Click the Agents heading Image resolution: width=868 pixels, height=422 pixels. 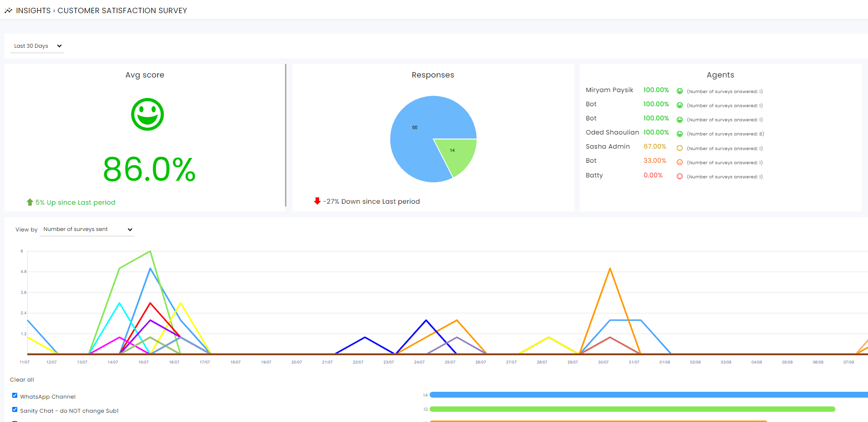pos(720,75)
